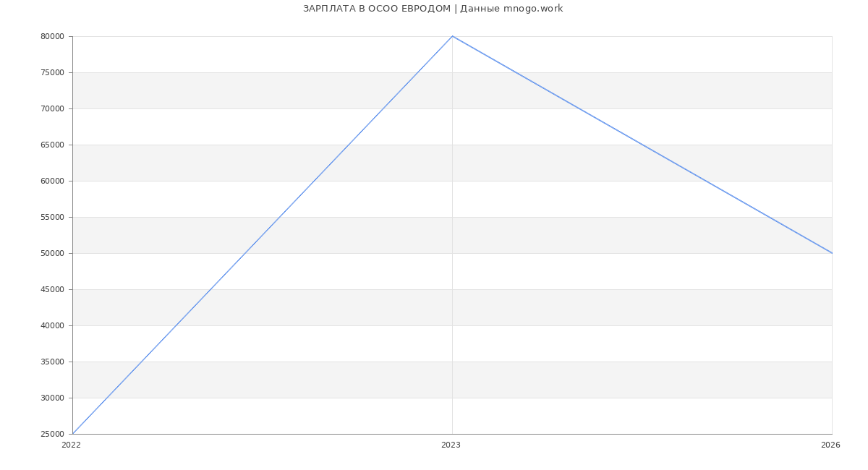Image resolution: width=868 pixels, height=470 pixels.
Task: Click the 50000 y-axis label
Action: pos(52,254)
